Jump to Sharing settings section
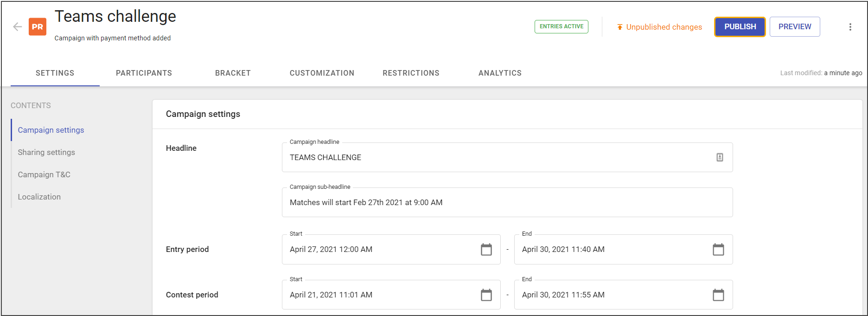 coord(46,152)
